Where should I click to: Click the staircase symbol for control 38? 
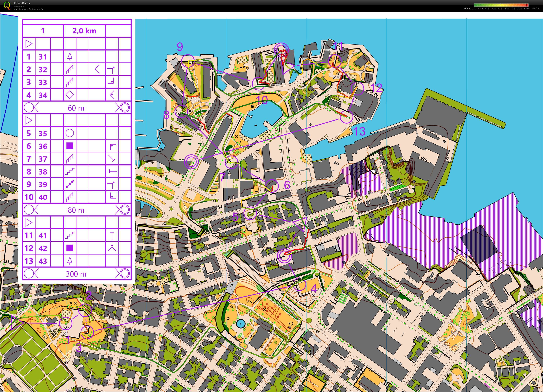pyautogui.click(x=70, y=171)
